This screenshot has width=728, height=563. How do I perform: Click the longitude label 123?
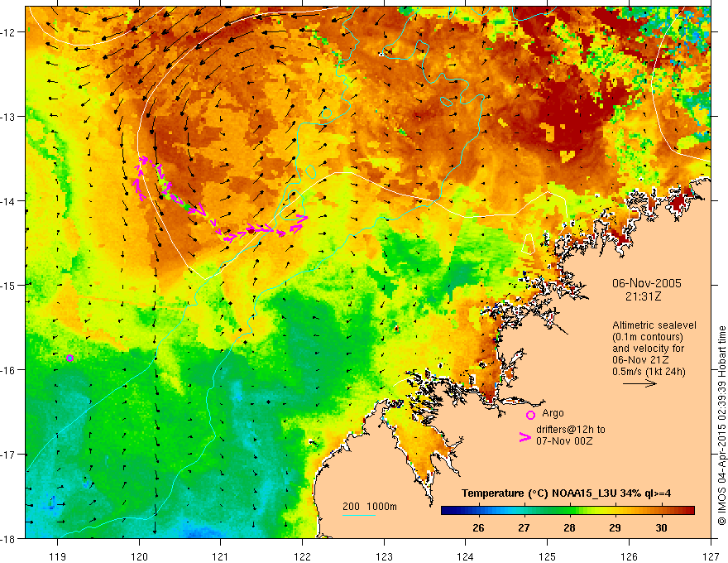pyautogui.click(x=384, y=556)
